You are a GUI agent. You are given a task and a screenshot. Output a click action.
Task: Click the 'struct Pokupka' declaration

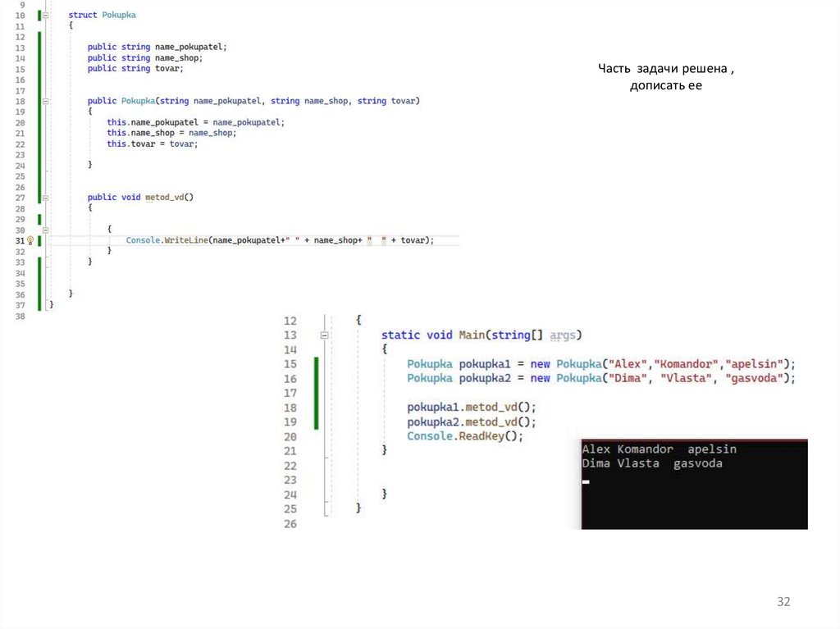tap(102, 15)
